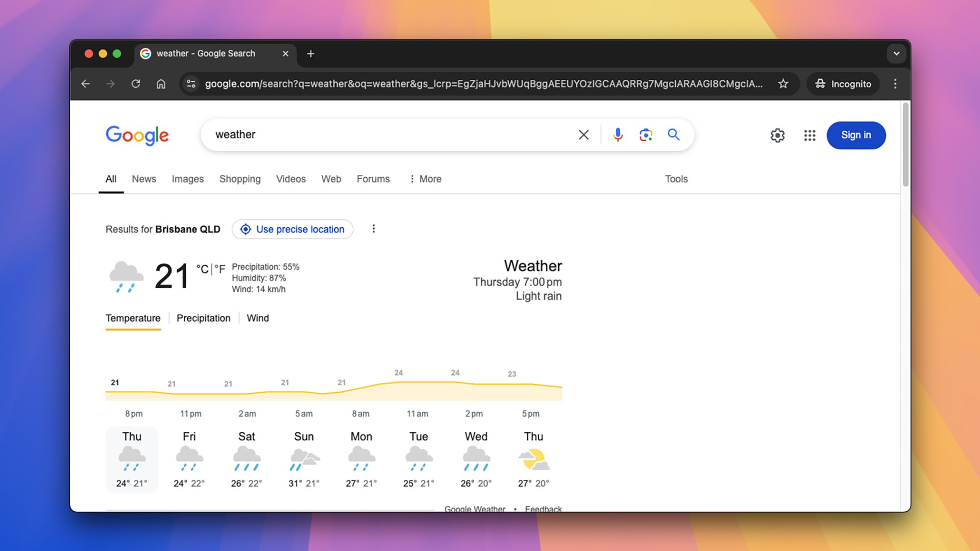
Task: Click the magnifying glass search icon
Action: pos(674,135)
